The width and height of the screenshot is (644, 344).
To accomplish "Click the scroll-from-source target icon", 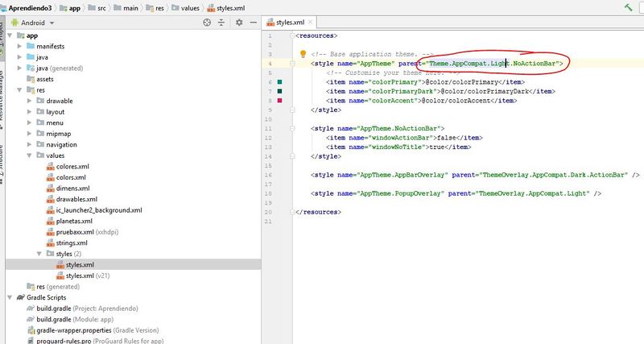I will click(x=207, y=23).
